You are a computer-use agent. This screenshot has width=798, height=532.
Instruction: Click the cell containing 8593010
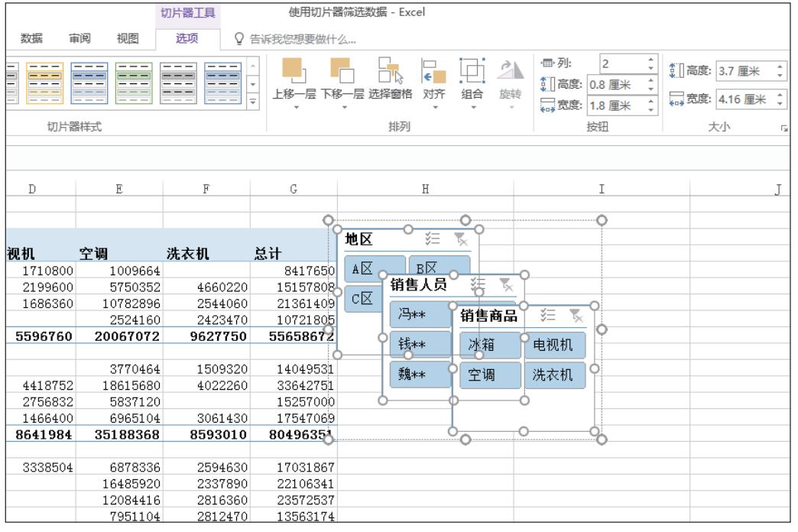point(206,434)
